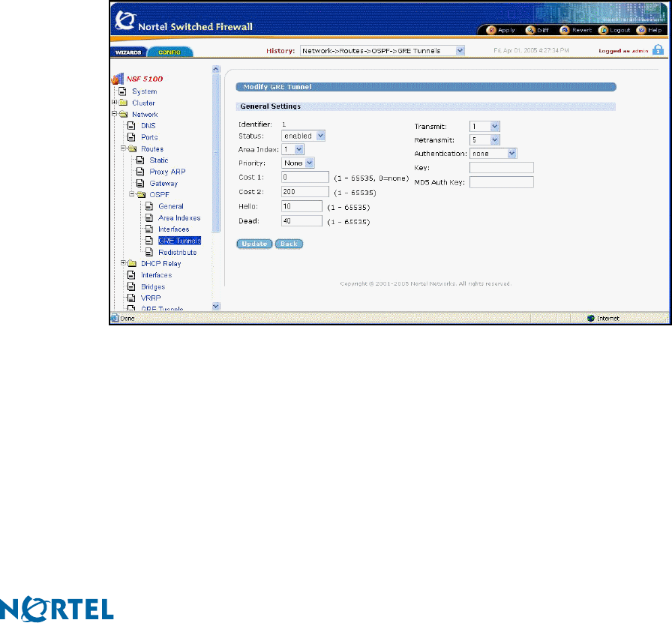Click the Apply icon in top toolbar
Image resolution: width=672 pixels, height=623 pixels.
coord(491,30)
